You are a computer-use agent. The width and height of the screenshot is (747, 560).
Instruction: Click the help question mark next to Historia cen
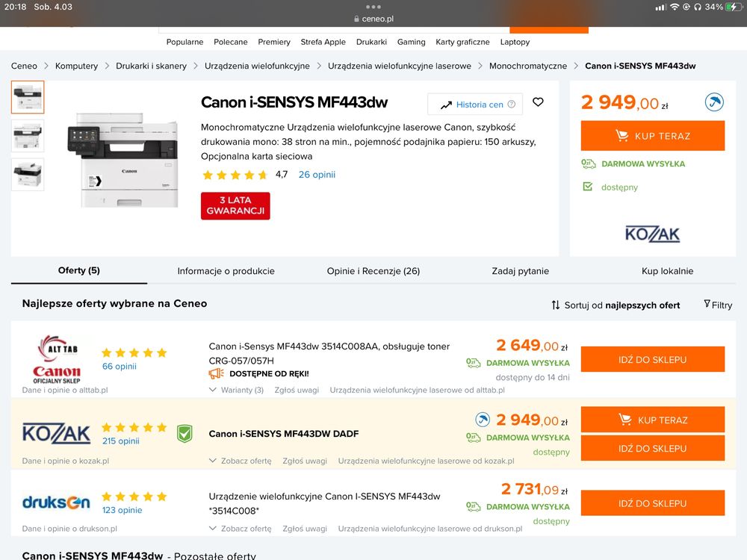[511, 105]
